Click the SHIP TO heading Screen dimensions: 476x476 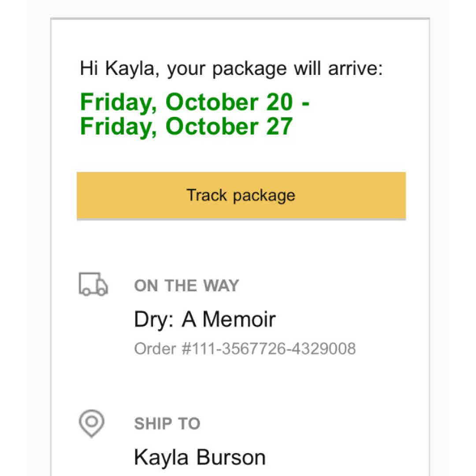click(x=167, y=424)
